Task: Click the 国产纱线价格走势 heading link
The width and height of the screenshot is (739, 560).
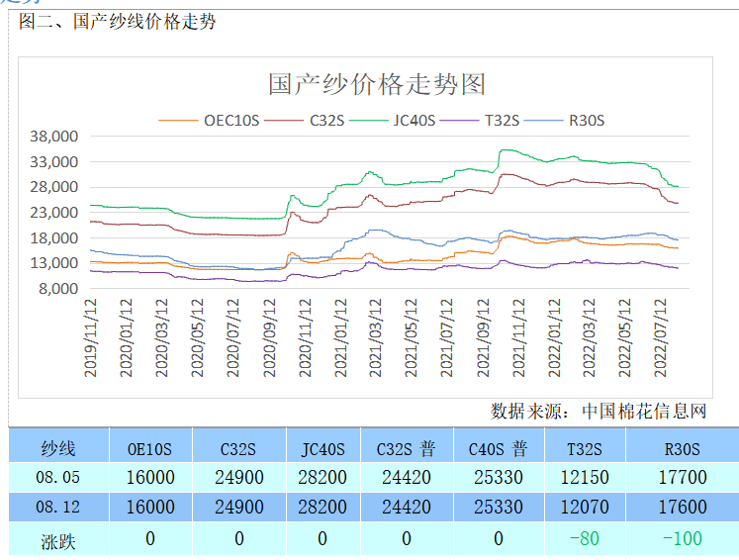Action: pos(144,22)
